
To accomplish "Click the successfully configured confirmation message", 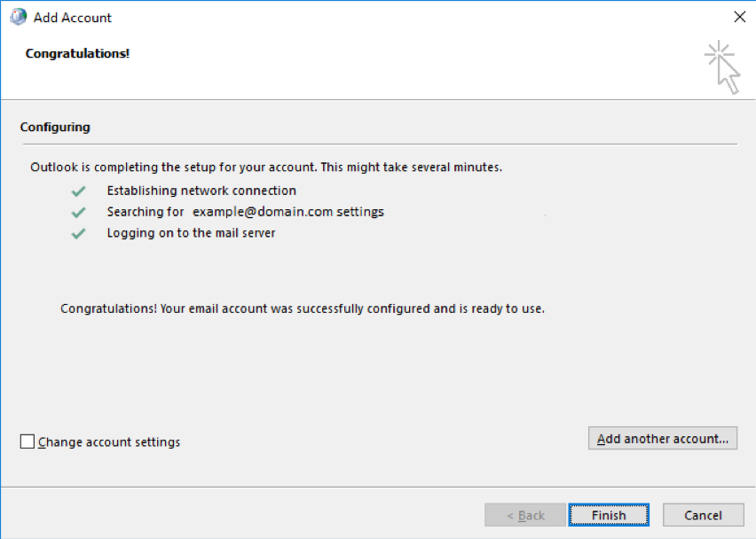I will (303, 309).
